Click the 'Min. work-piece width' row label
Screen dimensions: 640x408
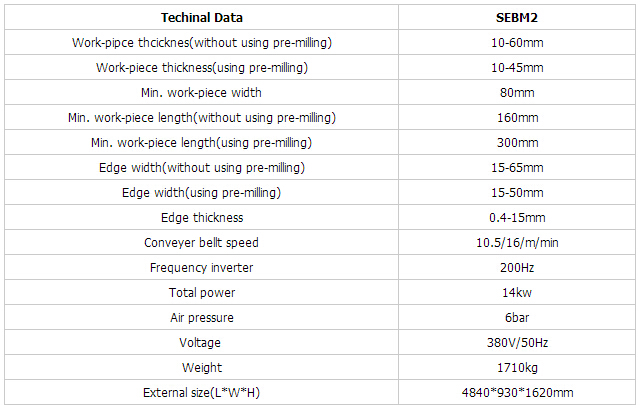coord(201,93)
